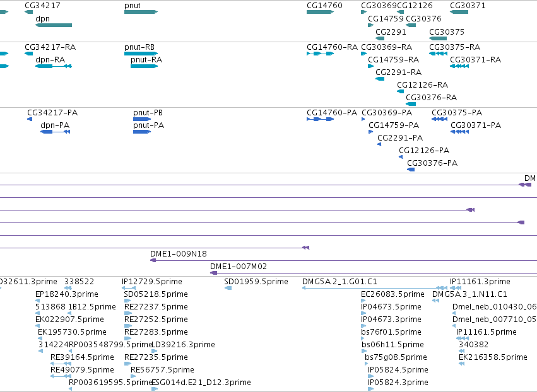Open the DMG5A3_1.N11.C1 feature label
The height and width of the screenshot is (392, 537).
(470, 294)
